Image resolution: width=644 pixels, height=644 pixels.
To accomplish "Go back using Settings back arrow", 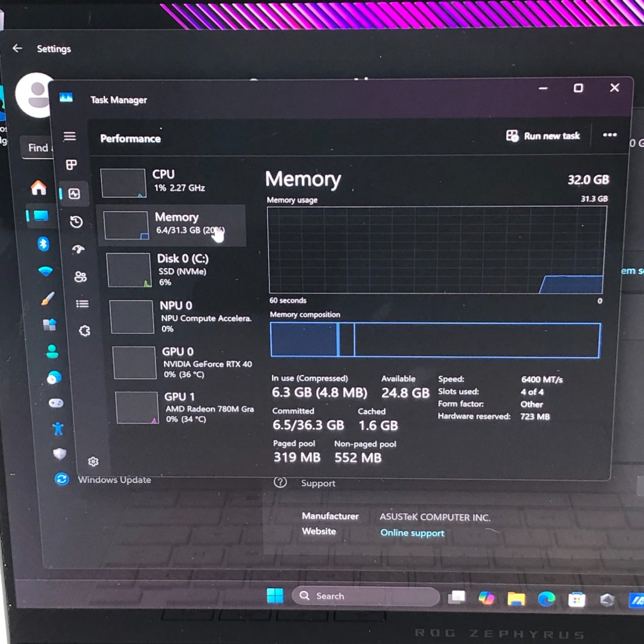I will click(18, 49).
